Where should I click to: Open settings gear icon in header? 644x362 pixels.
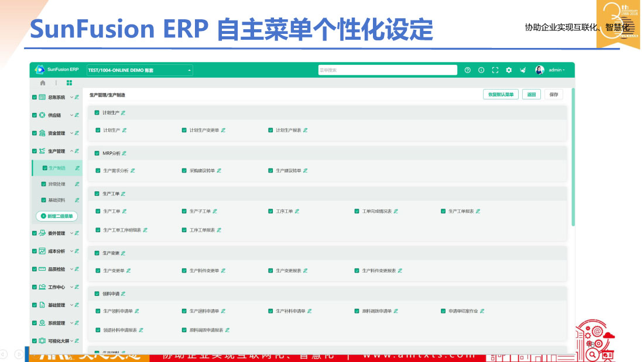click(x=509, y=70)
